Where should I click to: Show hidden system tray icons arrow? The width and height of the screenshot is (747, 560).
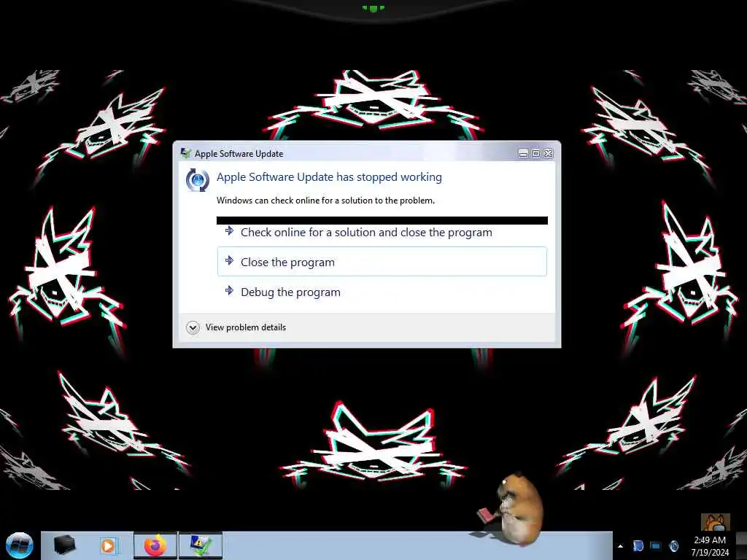(620, 546)
